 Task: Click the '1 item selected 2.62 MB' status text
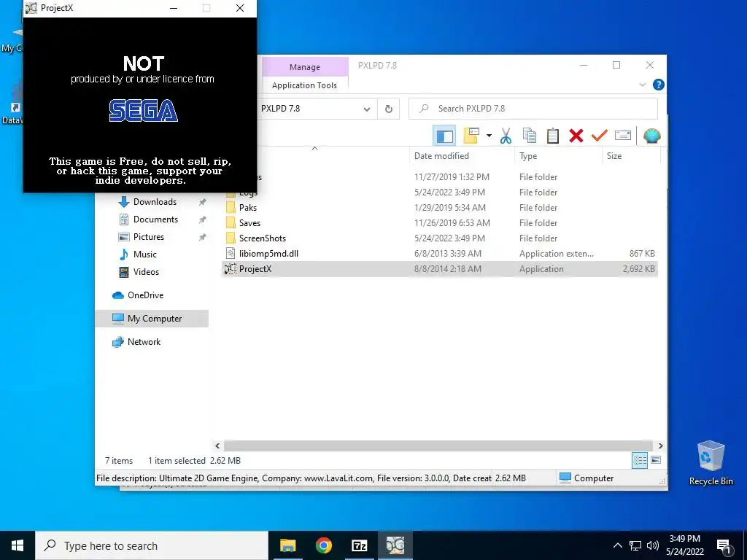click(194, 461)
